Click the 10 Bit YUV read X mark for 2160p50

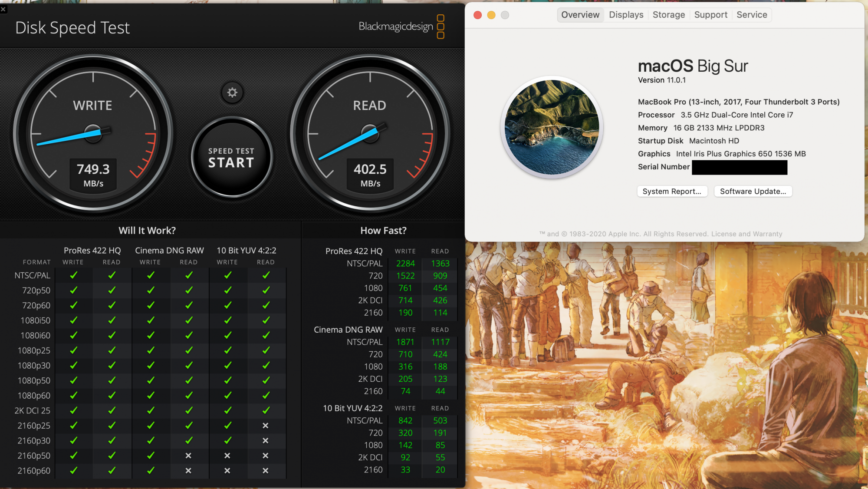coord(266,456)
